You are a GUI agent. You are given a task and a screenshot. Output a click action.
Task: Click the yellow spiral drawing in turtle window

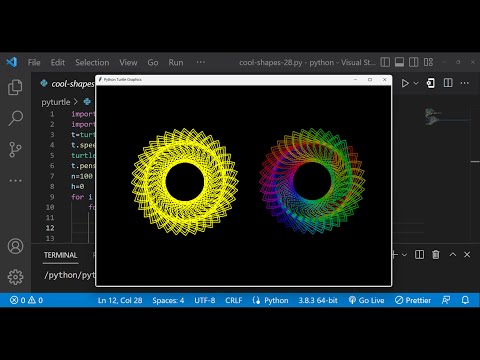tap(185, 182)
